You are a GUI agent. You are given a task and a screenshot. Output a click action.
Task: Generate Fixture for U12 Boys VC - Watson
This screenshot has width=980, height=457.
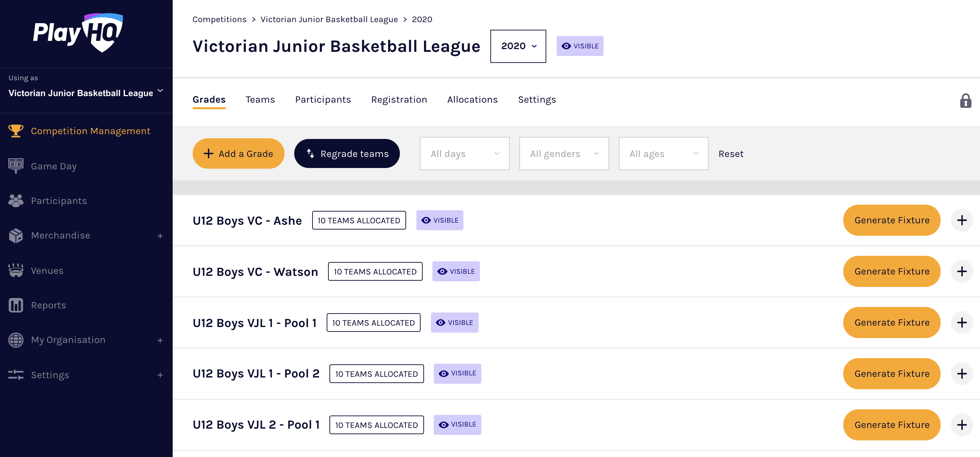coord(891,271)
